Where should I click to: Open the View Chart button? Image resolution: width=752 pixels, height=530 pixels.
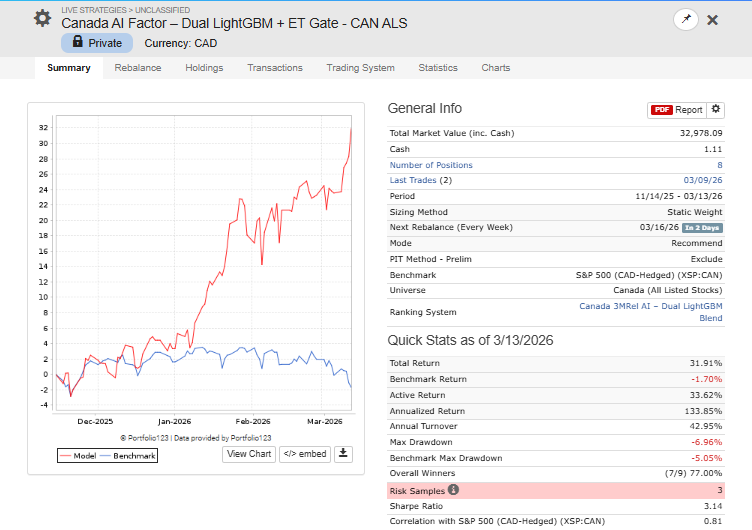pos(249,454)
